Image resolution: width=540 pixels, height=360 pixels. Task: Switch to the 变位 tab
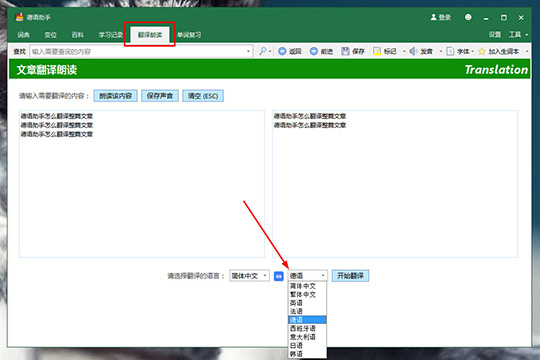(50, 35)
